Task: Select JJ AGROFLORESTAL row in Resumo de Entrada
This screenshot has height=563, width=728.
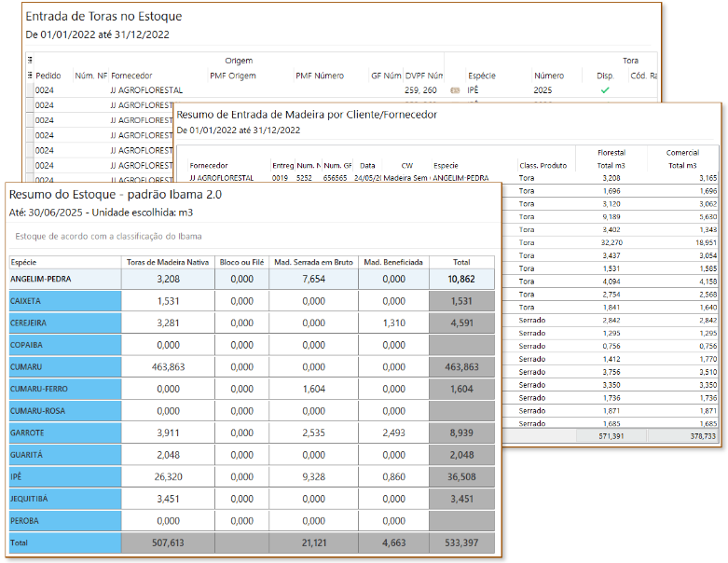Action: (221, 177)
